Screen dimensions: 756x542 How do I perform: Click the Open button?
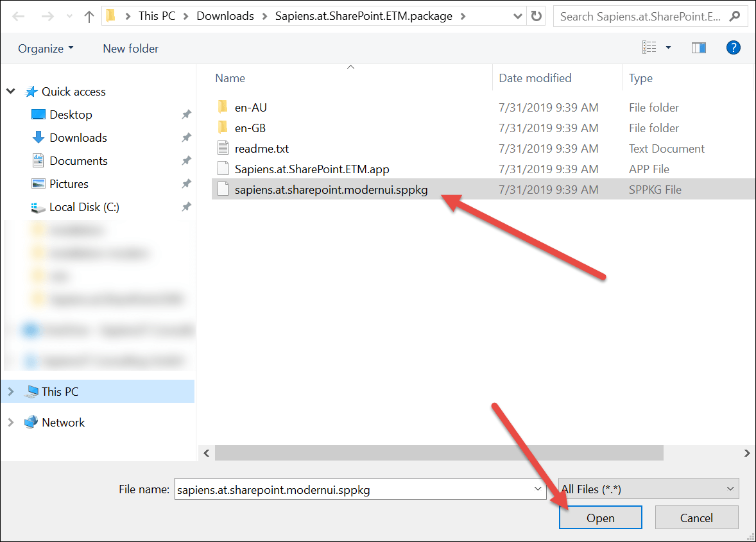pyautogui.click(x=600, y=518)
